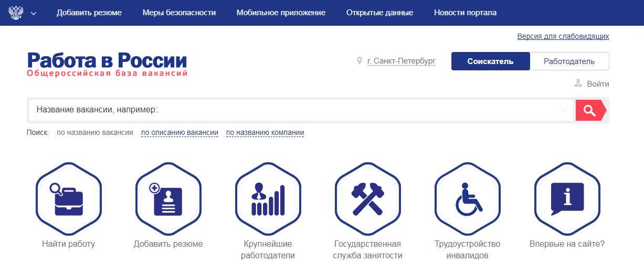Choose search 'по названию компании'
This screenshot has height=273, width=644.
click(x=265, y=133)
